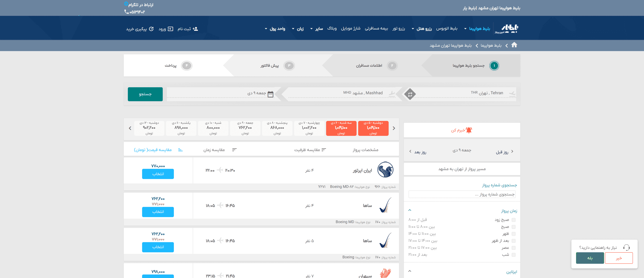The height and width of the screenshot is (278, 644).
Task: Click the calendar icon in date field
Action: 270,94
